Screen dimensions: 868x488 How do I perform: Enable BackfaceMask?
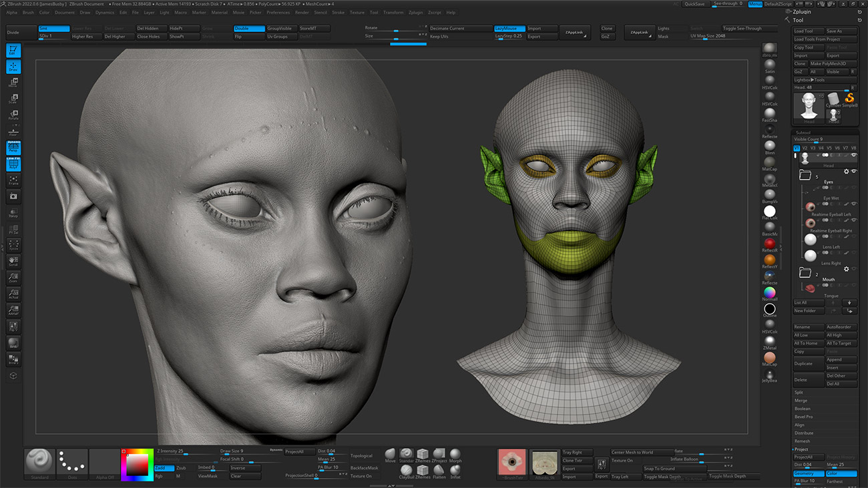click(x=365, y=468)
